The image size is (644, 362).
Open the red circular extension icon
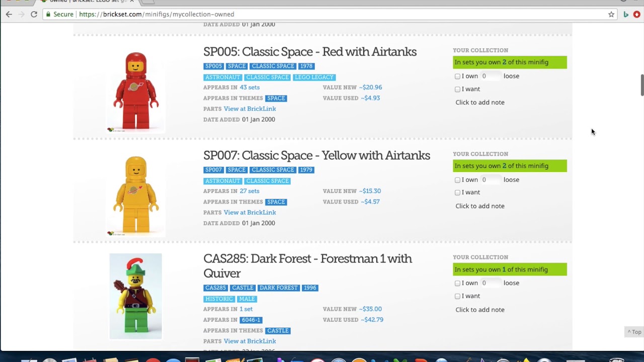pos(636,15)
